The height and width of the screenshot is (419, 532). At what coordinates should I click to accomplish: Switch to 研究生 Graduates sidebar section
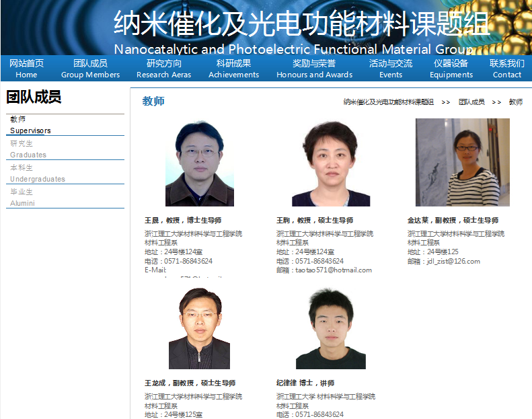click(x=28, y=149)
